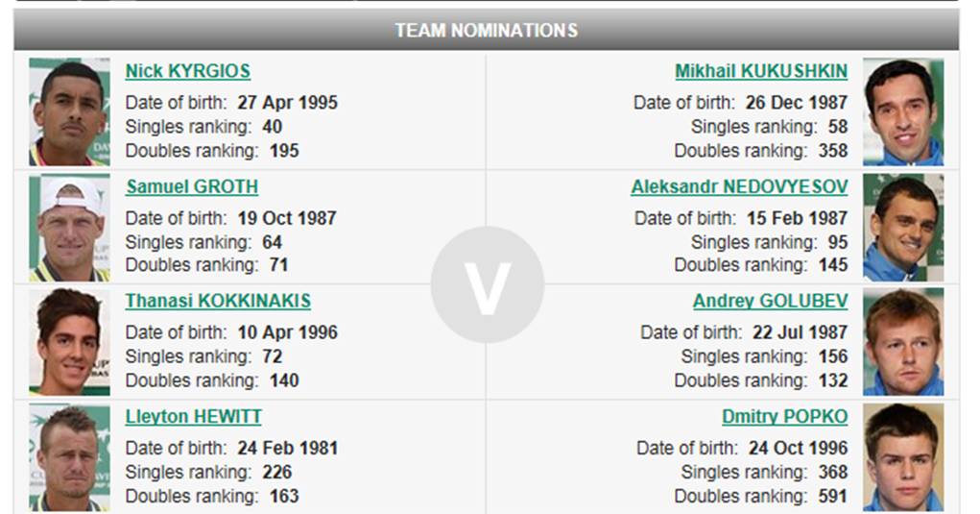The width and height of the screenshot is (980, 514).
Task: Click Samuel Groth's photo with white cap
Action: coord(69,227)
